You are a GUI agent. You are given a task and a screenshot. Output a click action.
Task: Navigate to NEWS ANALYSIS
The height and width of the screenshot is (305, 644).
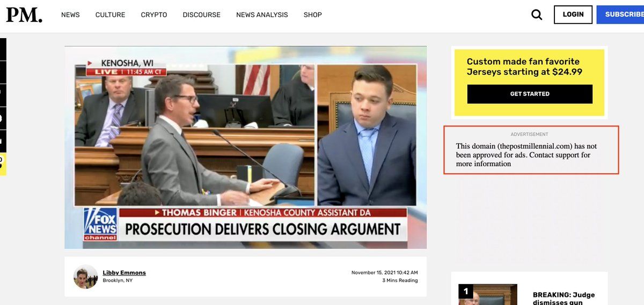[262, 14]
